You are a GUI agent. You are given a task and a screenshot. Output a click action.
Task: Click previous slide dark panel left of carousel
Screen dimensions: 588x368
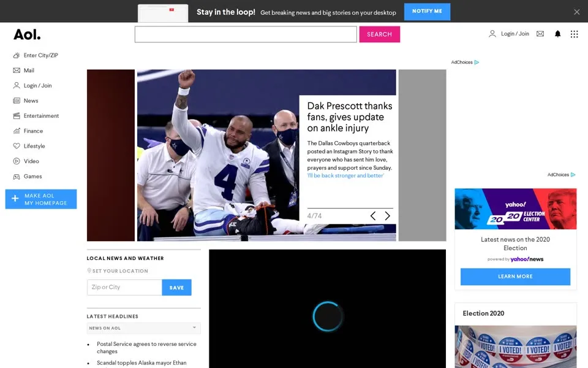pos(111,155)
